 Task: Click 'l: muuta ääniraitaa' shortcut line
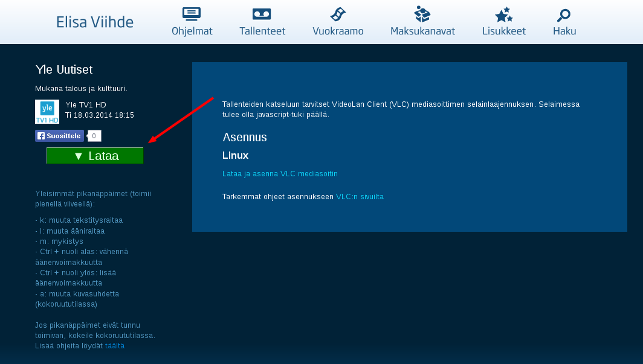click(70, 231)
